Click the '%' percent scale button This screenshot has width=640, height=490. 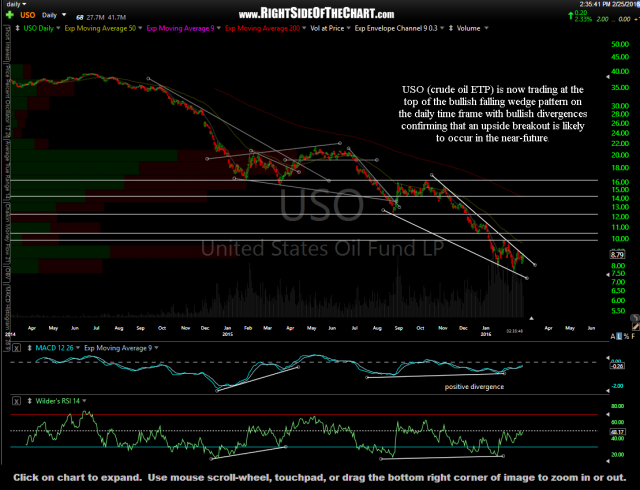(626, 336)
